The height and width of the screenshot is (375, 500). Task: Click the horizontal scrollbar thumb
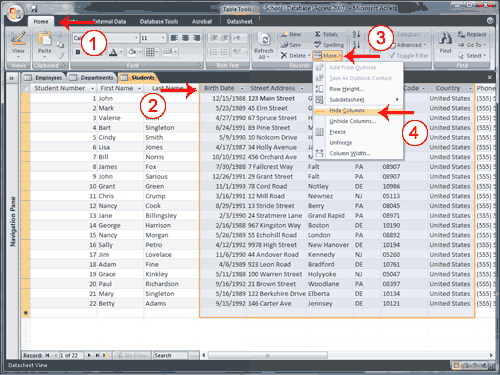(267, 355)
